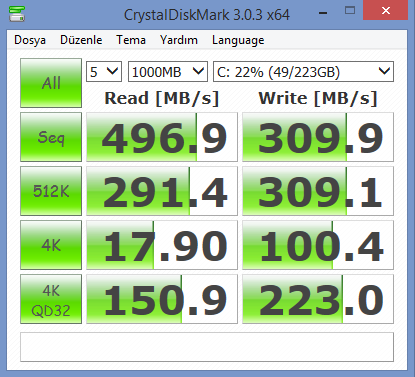
Task: Click the 512K write result 309.1
Action: point(318,191)
